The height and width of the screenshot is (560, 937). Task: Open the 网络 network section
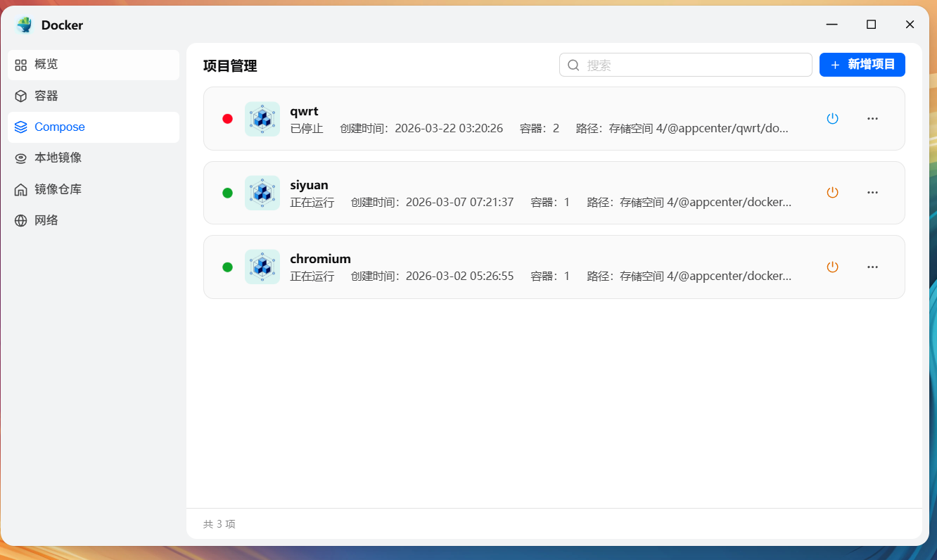pos(94,220)
